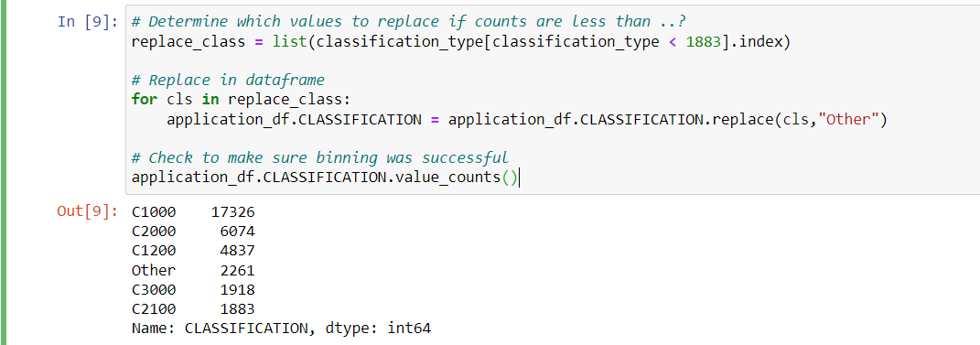This screenshot has height=345, width=980.
Task: Click the comment about values to replace
Action: 409,21
